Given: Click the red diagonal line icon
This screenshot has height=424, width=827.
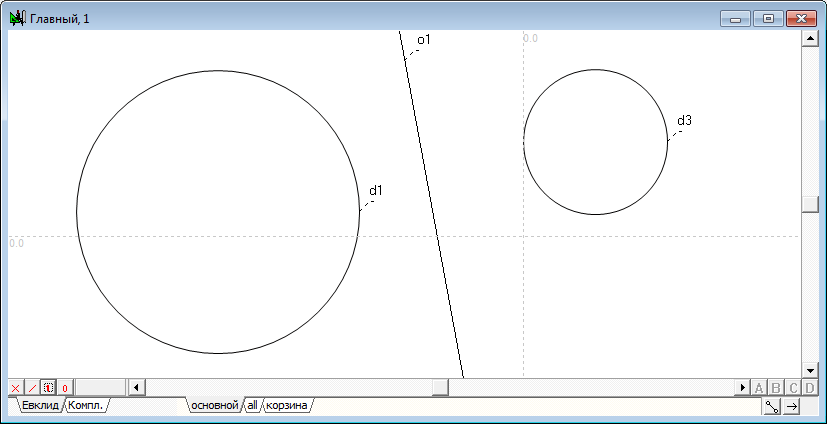Looking at the screenshot, I should click(x=32, y=388).
